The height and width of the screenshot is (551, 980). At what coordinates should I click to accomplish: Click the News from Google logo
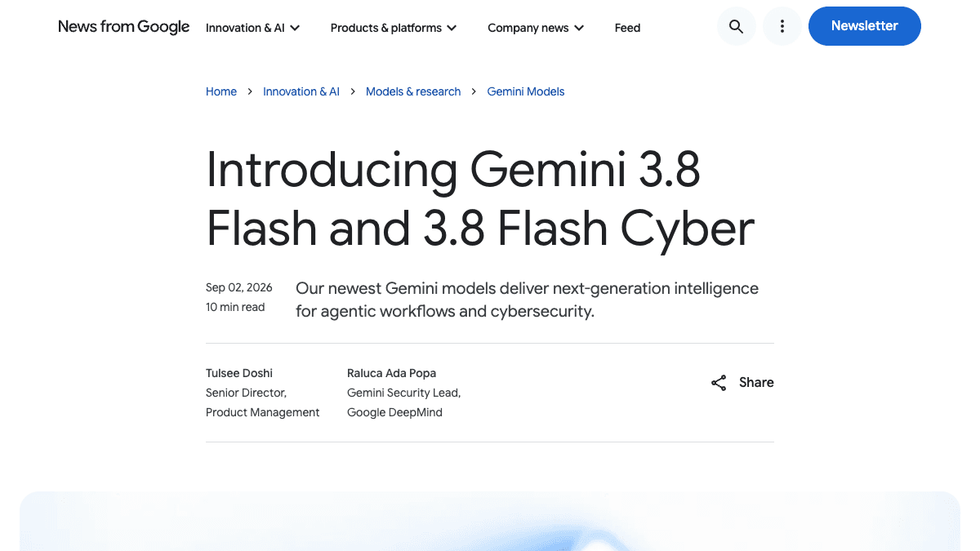(x=124, y=27)
